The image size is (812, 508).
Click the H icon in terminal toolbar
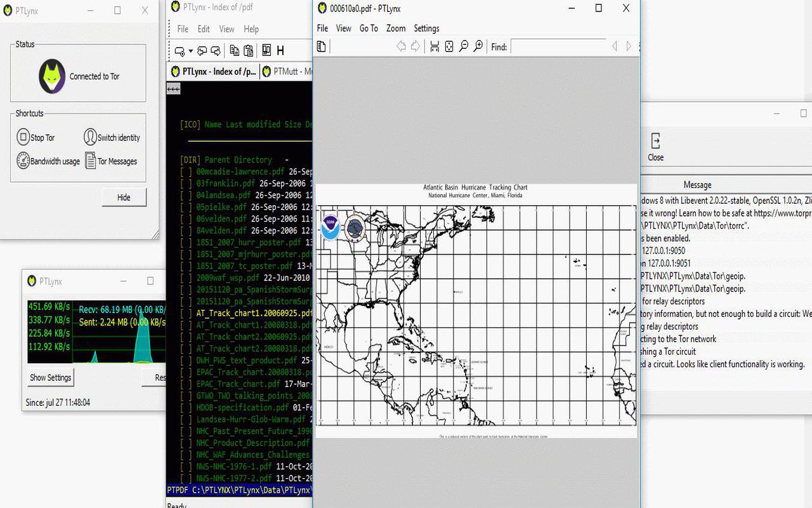(x=280, y=51)
